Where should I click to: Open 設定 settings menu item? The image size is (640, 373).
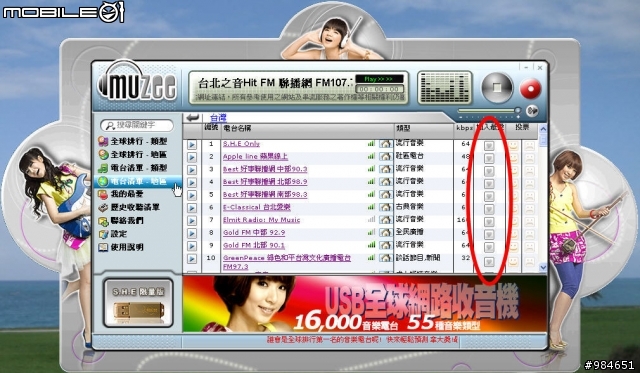[113, 234]
